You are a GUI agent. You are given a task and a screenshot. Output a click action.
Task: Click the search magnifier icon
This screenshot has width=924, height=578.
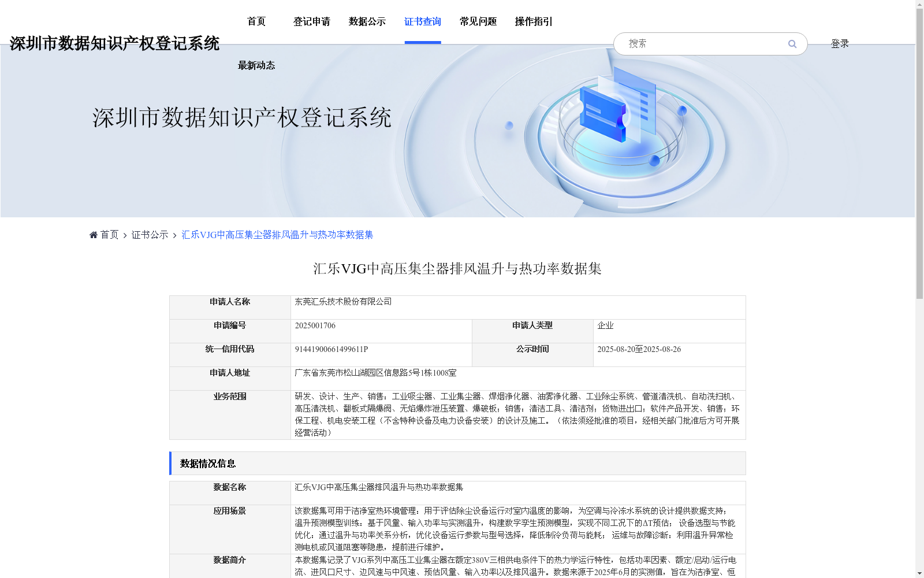[x=792, y=44]
